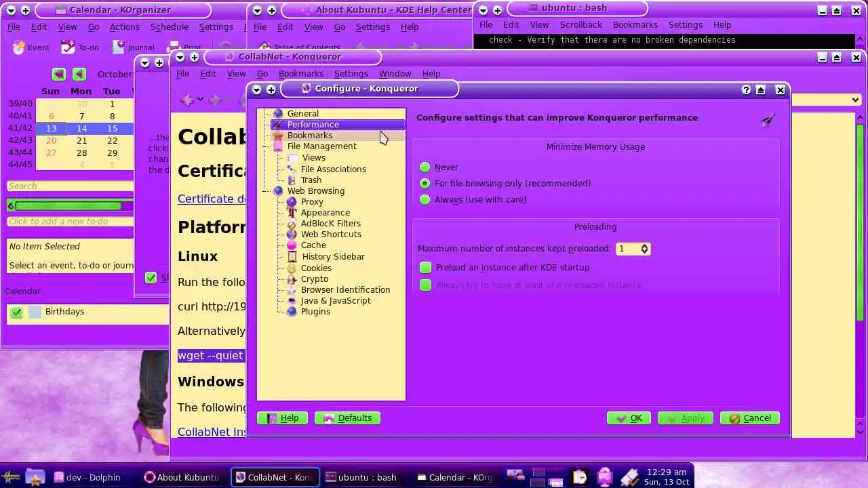Click Konqueror's back navigation arrow
This screenshot has width=868, height=488.
click(x=187, y=100)
